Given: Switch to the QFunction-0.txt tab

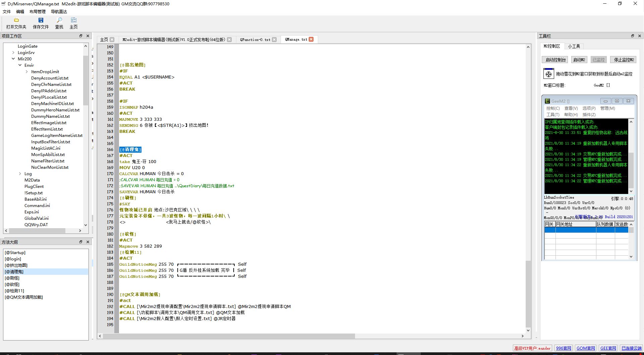Looking at the screenshot, I should tap(255, 40).
